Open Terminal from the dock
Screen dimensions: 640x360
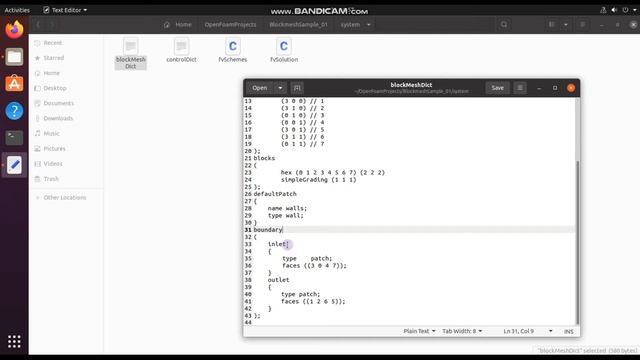tap(14, 138)
